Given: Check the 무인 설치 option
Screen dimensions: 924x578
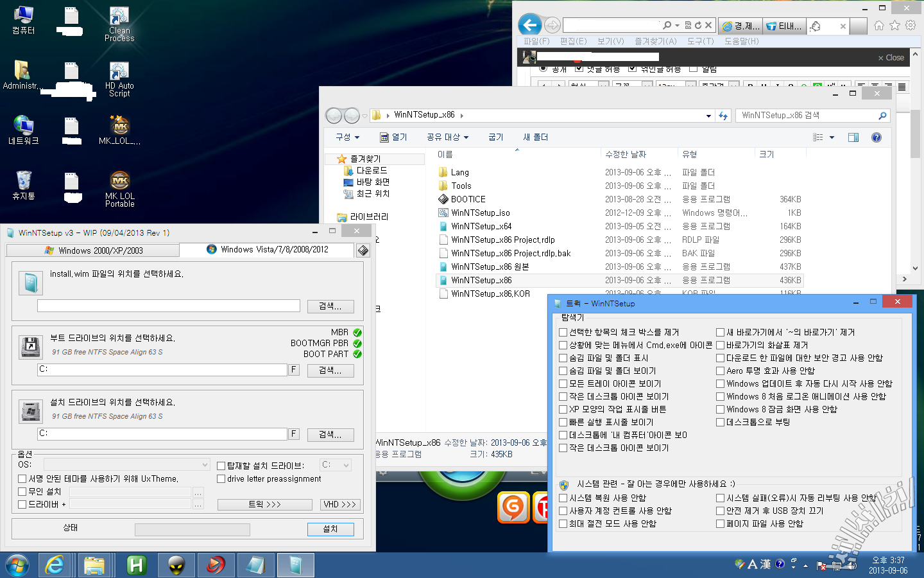Looking at the screenshot, I should (22, 491).
